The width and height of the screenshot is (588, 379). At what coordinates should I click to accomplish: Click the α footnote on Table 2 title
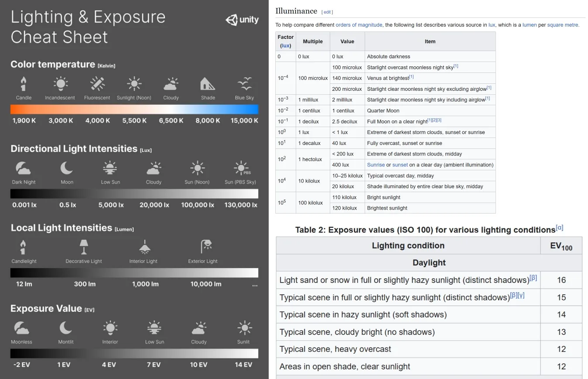560,227
